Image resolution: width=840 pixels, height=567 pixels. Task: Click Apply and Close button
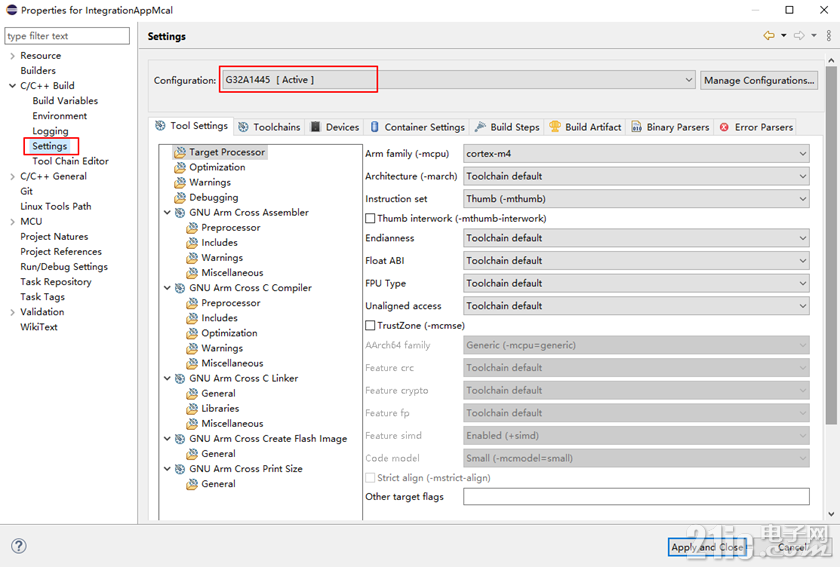[x=707, y=547]
